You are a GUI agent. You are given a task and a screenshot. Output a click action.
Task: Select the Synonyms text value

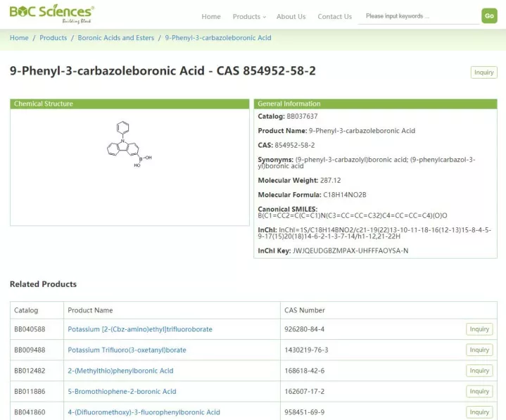click(x=367, y=163)
